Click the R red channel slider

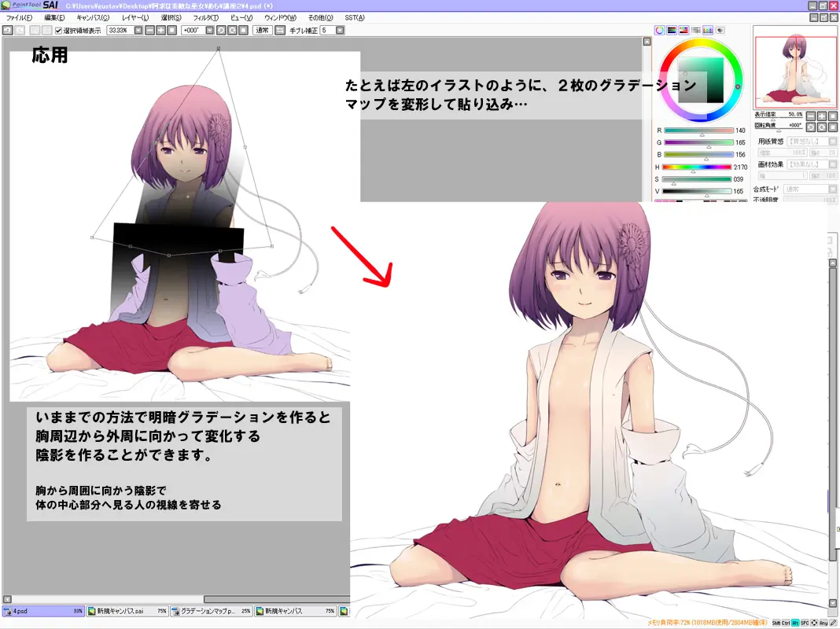(698, 130)
